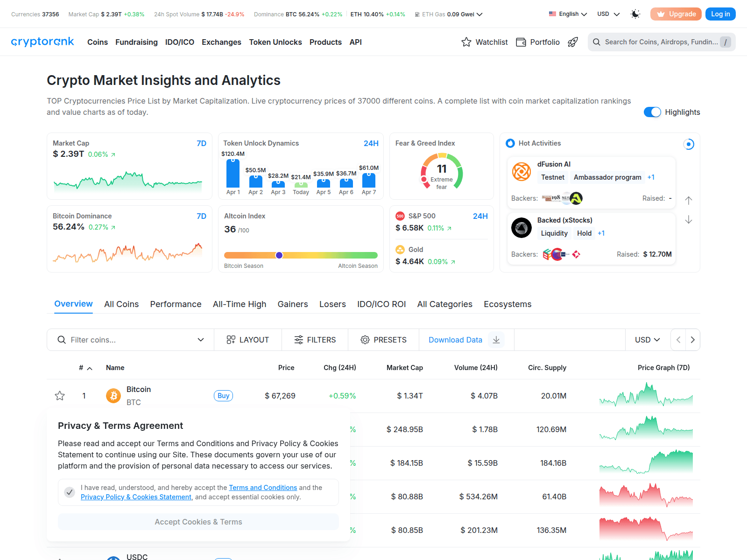Viewport: 747px width, 560px height.
Task: Open the English language dropdown
Action: click(568, 14)
